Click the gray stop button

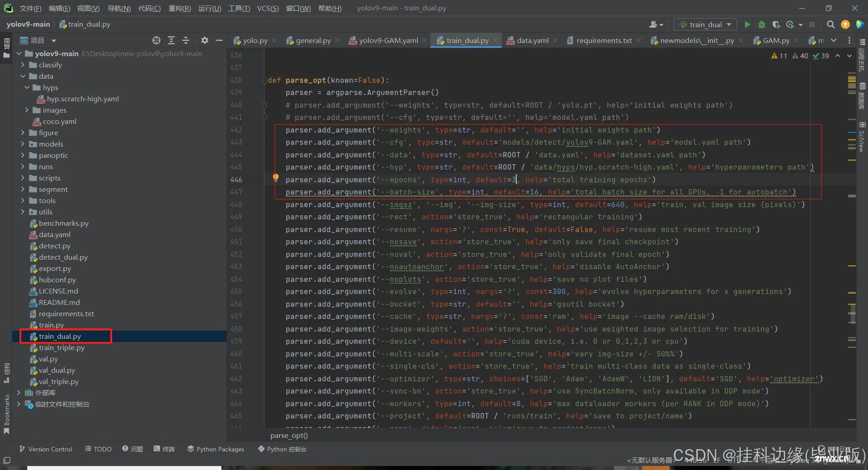click(x=812, y=24)
